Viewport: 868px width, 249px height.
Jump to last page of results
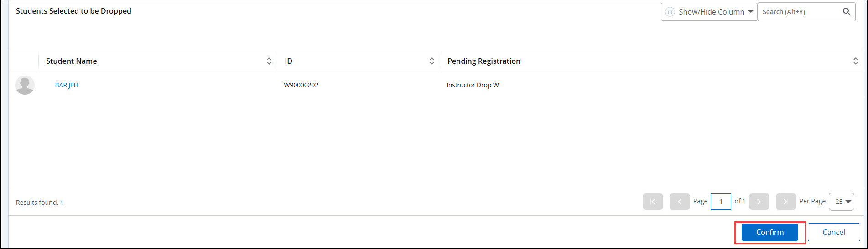click(785, 202)
